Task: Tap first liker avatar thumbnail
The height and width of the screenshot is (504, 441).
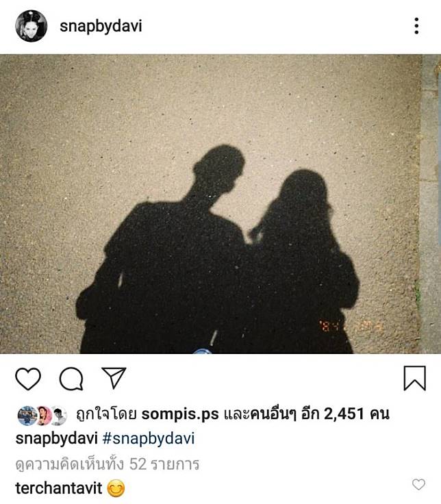Action: (x=27, y=416)
